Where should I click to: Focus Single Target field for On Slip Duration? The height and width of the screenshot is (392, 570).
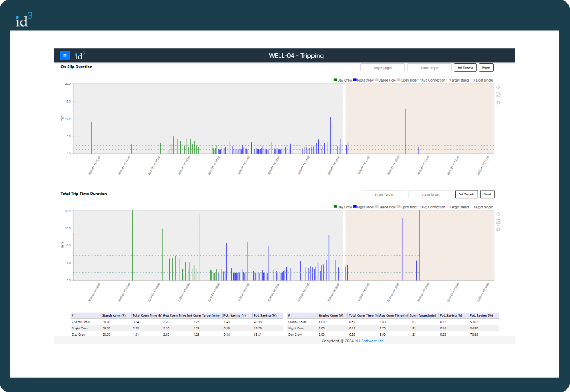383,67
